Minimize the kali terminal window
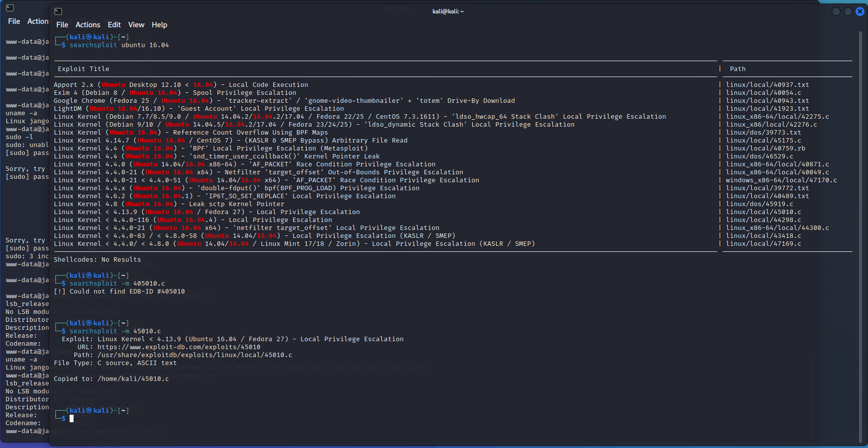 coord(836,11)
